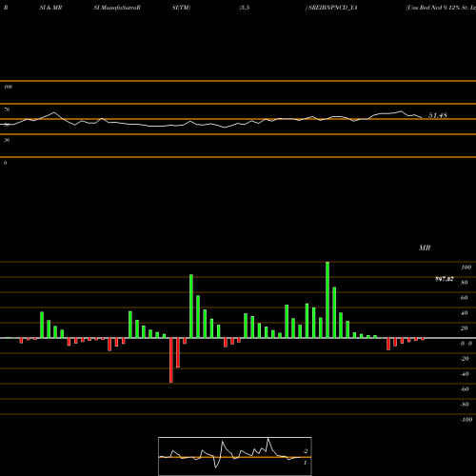Viewport: 476px width, 476px height.
Task: Click MR axis label '60'
Action: tap(465, 298)
